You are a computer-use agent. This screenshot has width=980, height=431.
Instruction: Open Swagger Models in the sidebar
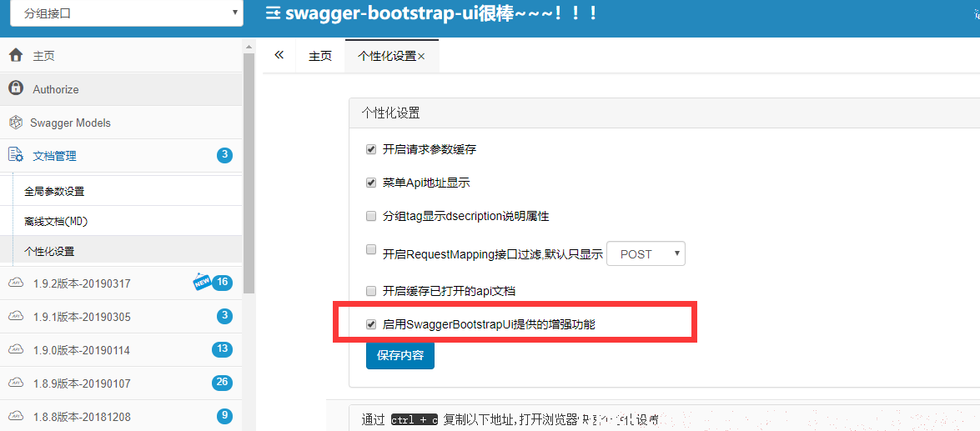pyautogui.click(x=122, y=123)
